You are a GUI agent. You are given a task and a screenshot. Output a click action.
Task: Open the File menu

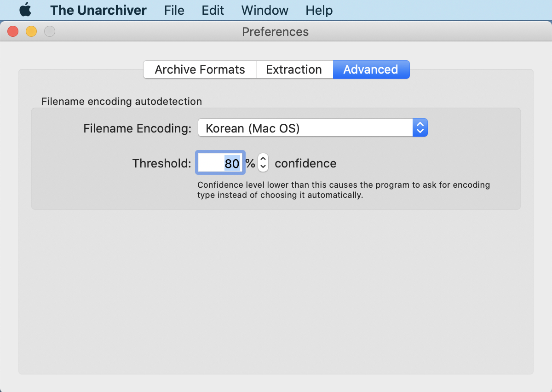pos(174,10)
